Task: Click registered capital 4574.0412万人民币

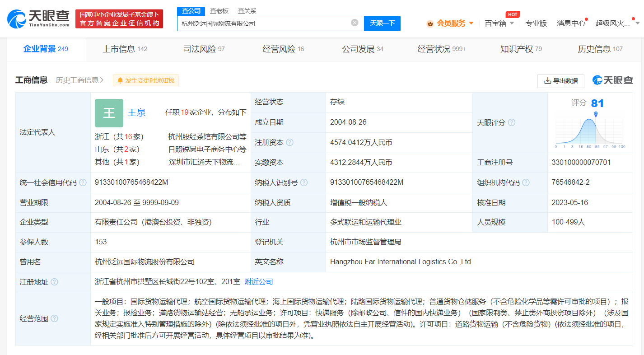Action: tap(361, 142)
